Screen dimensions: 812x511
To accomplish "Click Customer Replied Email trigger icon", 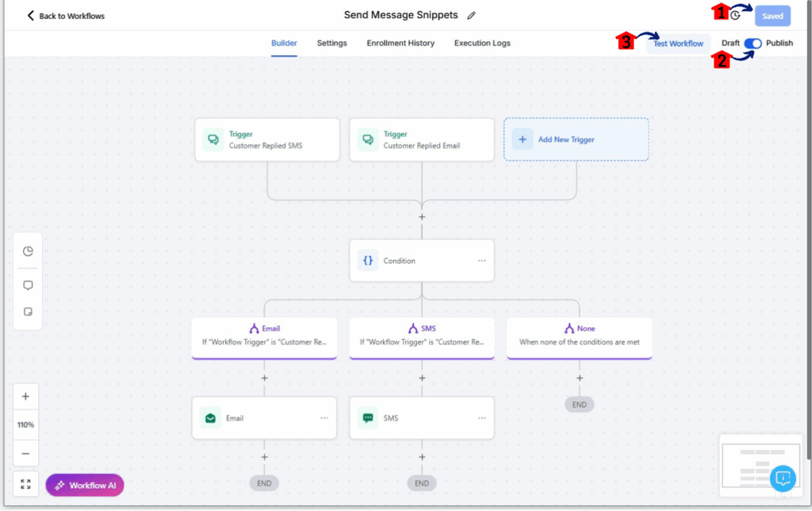I will (368, 139).
